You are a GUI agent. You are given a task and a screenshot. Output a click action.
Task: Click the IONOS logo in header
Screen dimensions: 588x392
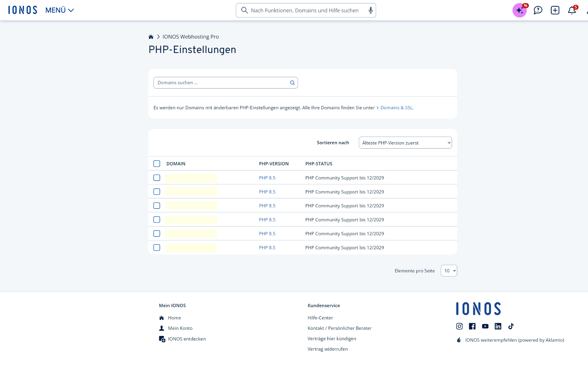(23, 10)
